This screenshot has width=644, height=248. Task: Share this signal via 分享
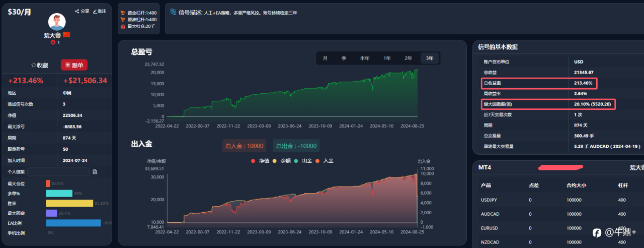coord(82,11)
